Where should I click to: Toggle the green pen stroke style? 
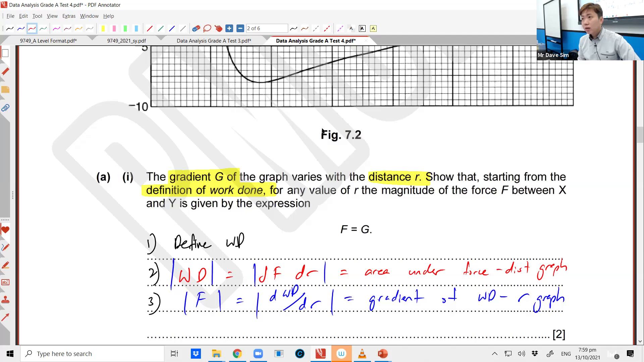pos(43,28)
